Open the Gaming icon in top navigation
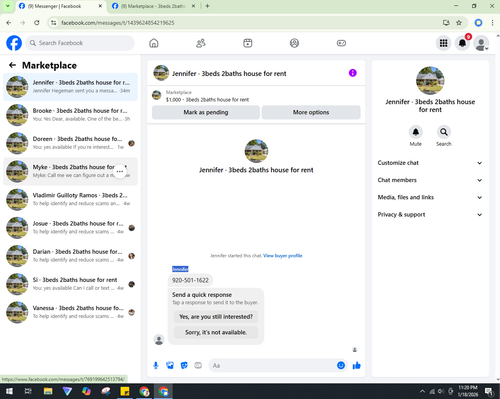500x399 pixels. 341,43
